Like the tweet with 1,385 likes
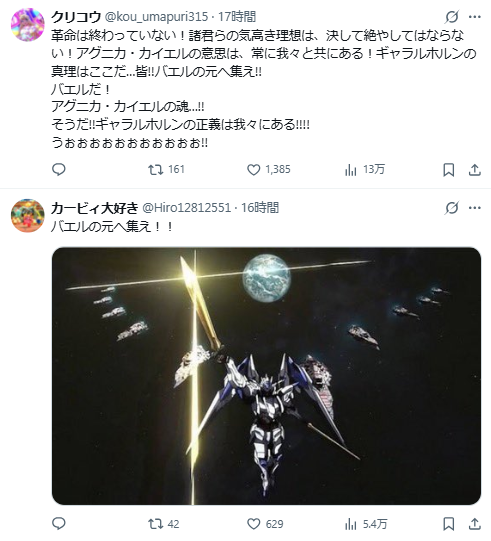This screenshot has width=491, height=541. [x=269, y=170]
